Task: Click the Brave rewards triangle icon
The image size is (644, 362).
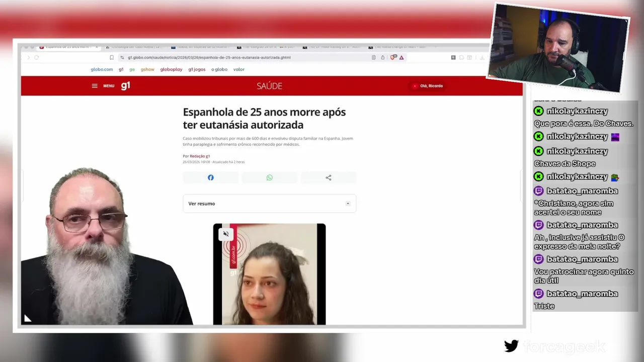Action: click(x=401, y=57)
